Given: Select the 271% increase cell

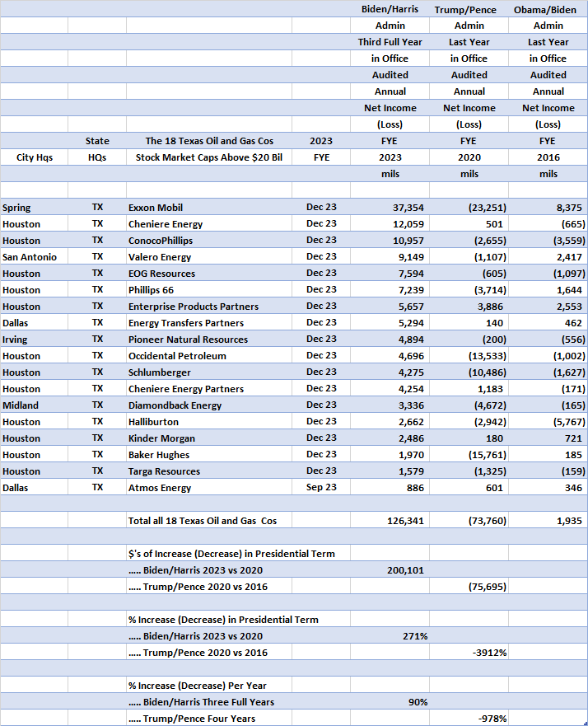Looking at the screenshot, I should pos(390,636).
